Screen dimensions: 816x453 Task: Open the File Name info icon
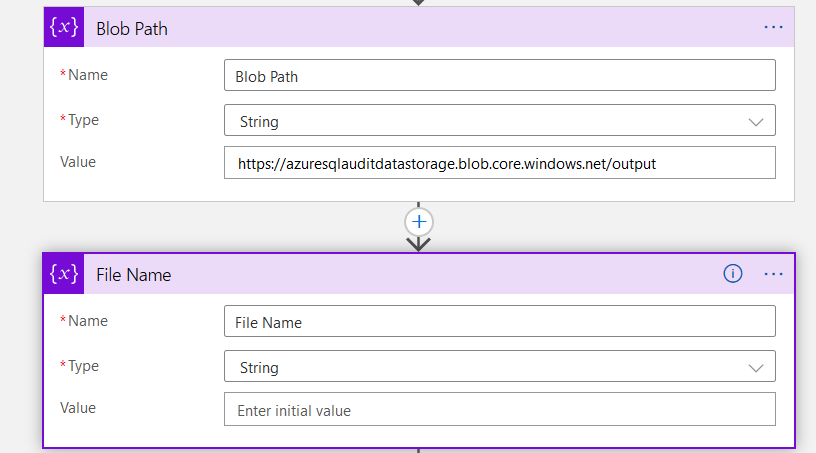[732, 274]
